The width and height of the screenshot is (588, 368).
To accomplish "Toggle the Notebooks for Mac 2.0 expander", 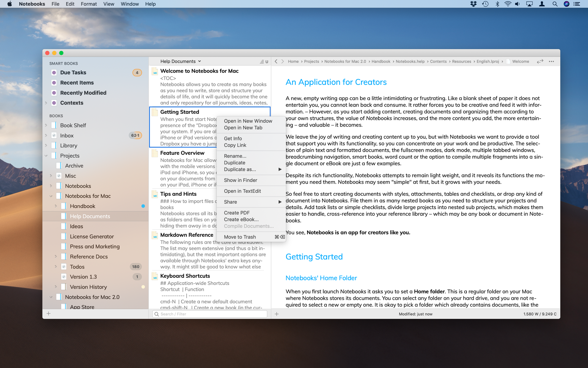I will tap(50, 297).
